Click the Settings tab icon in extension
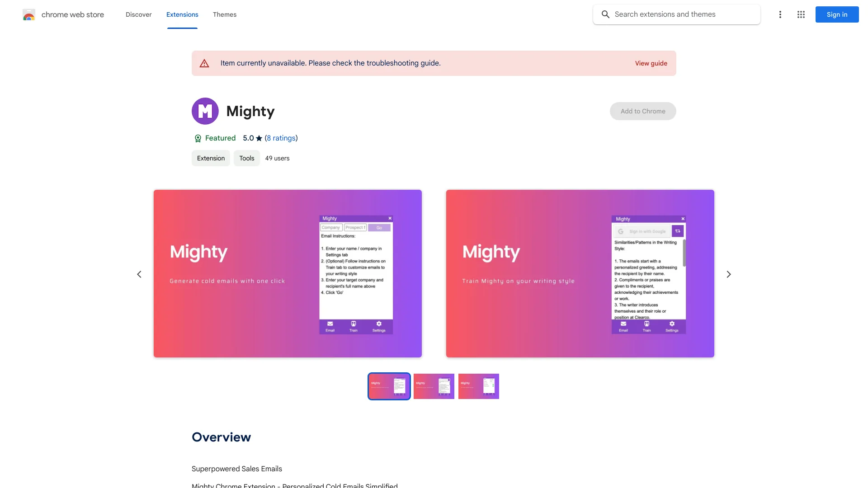 [380, 324]
